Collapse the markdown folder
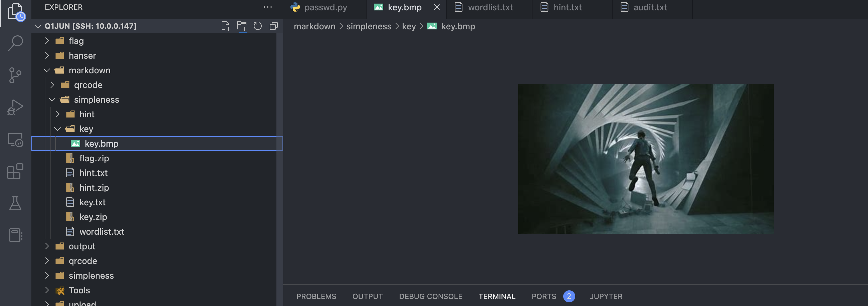Image resolution: width=868 pixels, height=306 pixels. 47,70
